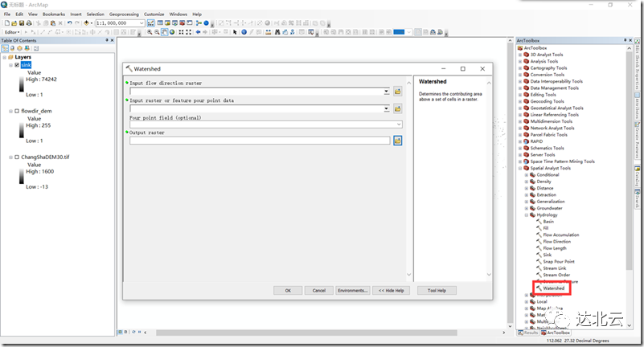Select the Zoom Out magnifier tool
The width and height of the screenshot is (644, 347).
click(157, 32)
